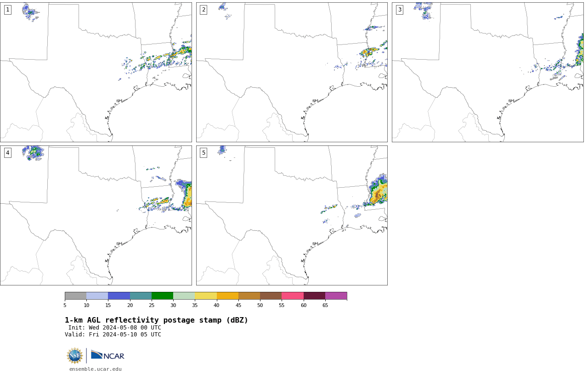Viewport: 588px width, 374px height.
Task: Click the colorbar tick label 10
Action: coord(86,305)
